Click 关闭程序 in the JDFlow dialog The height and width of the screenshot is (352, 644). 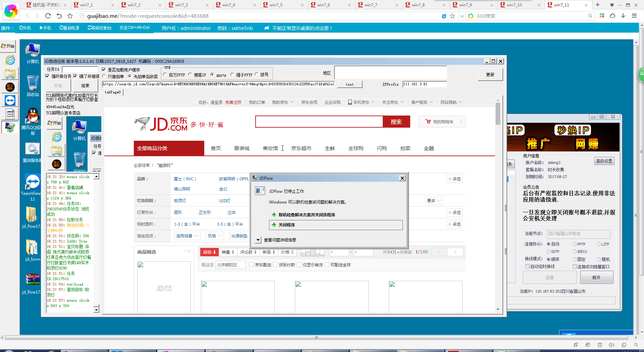click(x=336, y=225)
